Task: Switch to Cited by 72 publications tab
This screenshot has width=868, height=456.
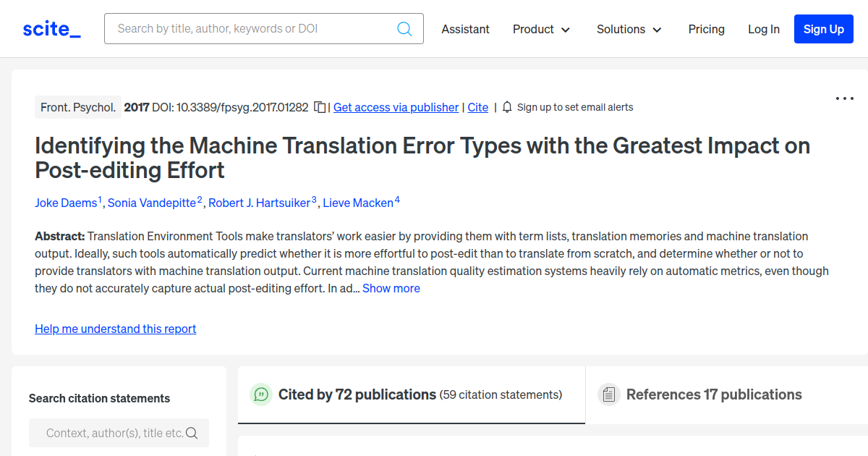Action: point(357,394)
